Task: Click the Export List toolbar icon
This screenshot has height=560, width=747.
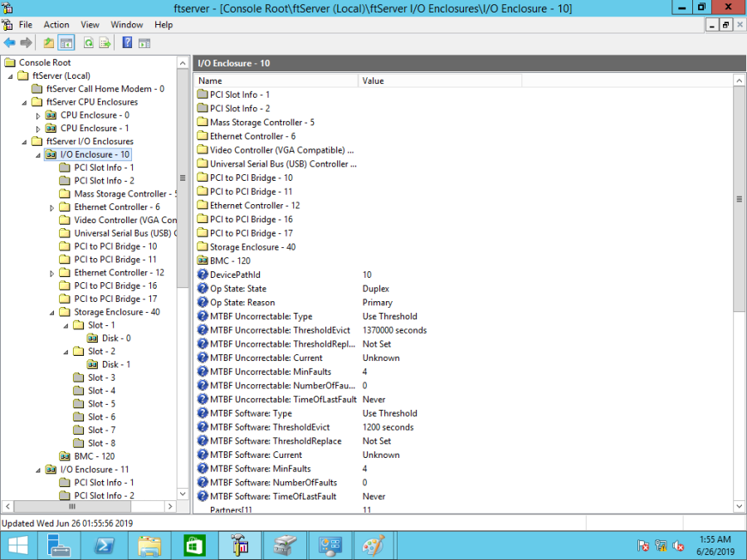Action: [105, 43]
